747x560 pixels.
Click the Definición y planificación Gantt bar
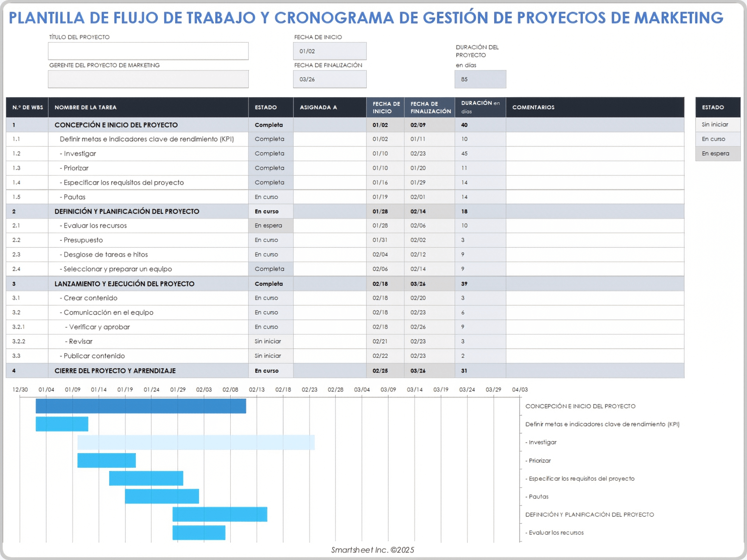point(220,514)
